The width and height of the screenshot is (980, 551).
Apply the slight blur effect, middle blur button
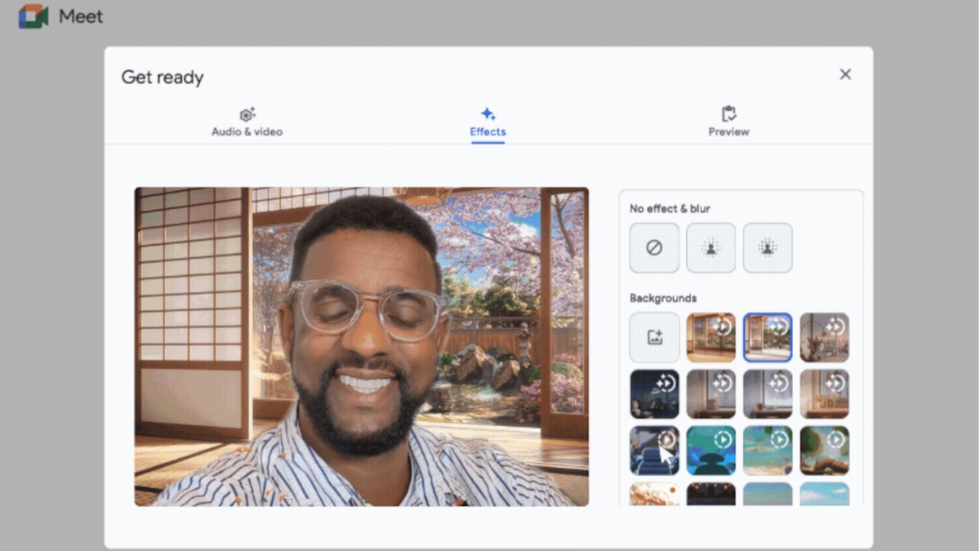[710, 248]
